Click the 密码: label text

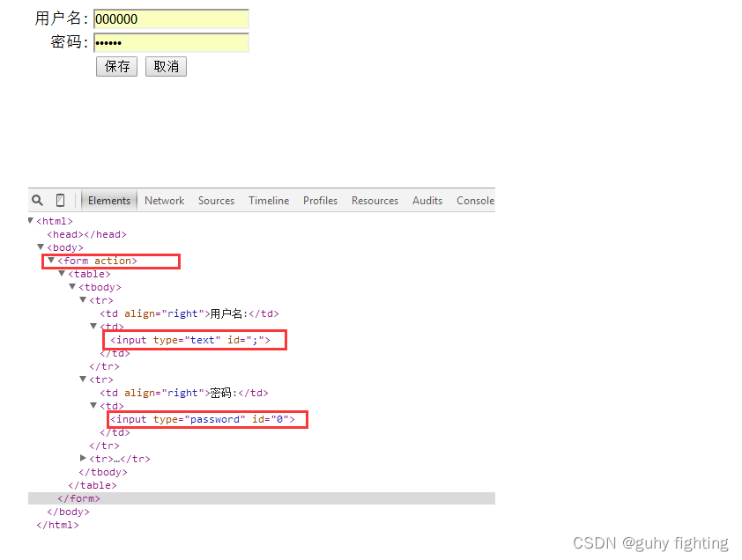click(69, 42)
